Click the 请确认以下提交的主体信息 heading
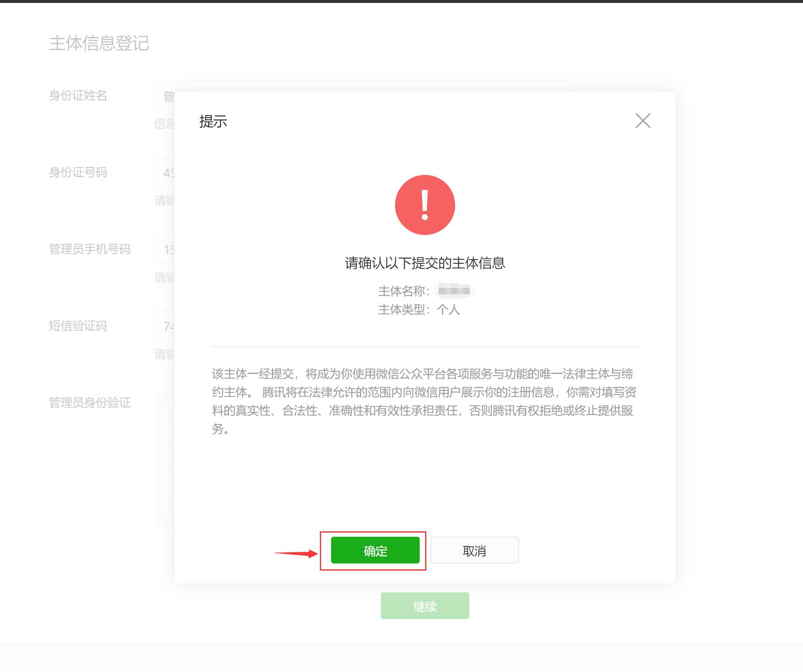Screen dimensions: 803x672 [425, 263]
